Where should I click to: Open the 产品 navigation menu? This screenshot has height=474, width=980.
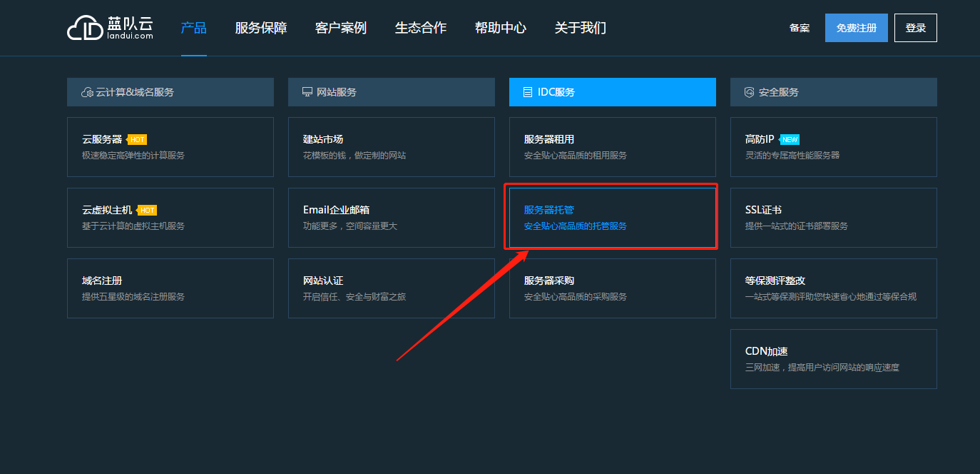(x=194, y=28)
